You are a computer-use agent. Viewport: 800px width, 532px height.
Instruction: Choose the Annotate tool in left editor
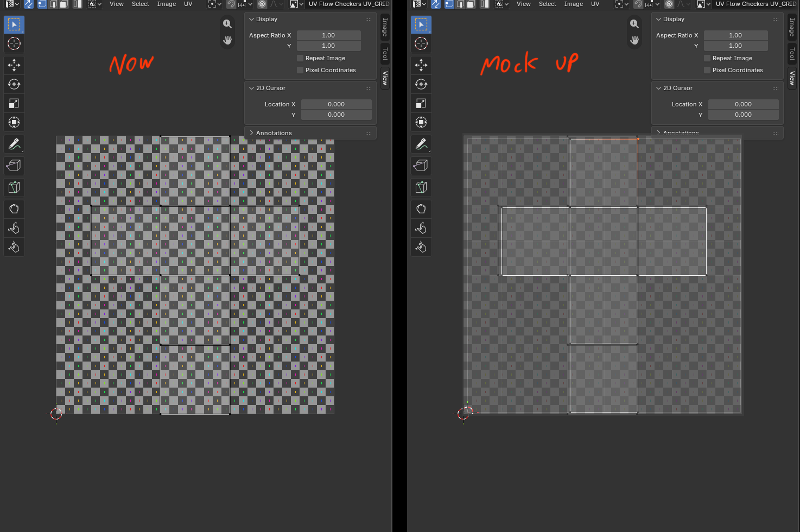14,144
